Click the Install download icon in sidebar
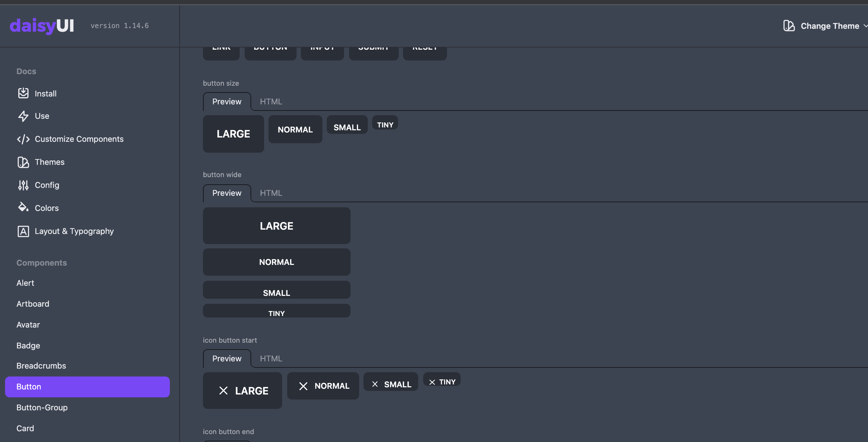This screenshot has height=442, width=868. 23,93
